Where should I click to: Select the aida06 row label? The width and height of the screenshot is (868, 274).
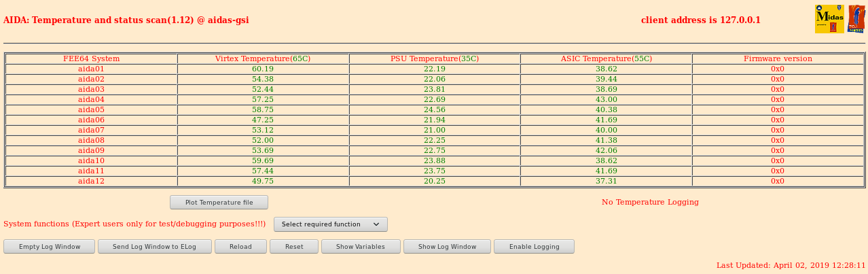click(x=92, y=120)
